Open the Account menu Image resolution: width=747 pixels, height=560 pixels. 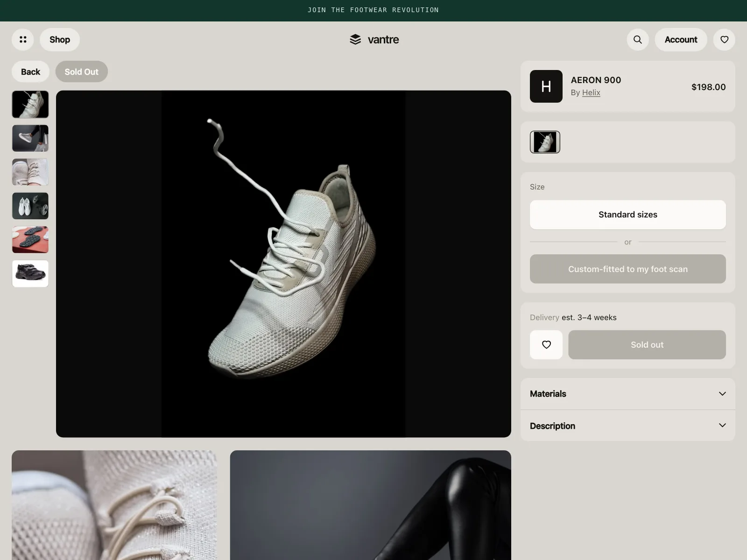tap(681, 40)
